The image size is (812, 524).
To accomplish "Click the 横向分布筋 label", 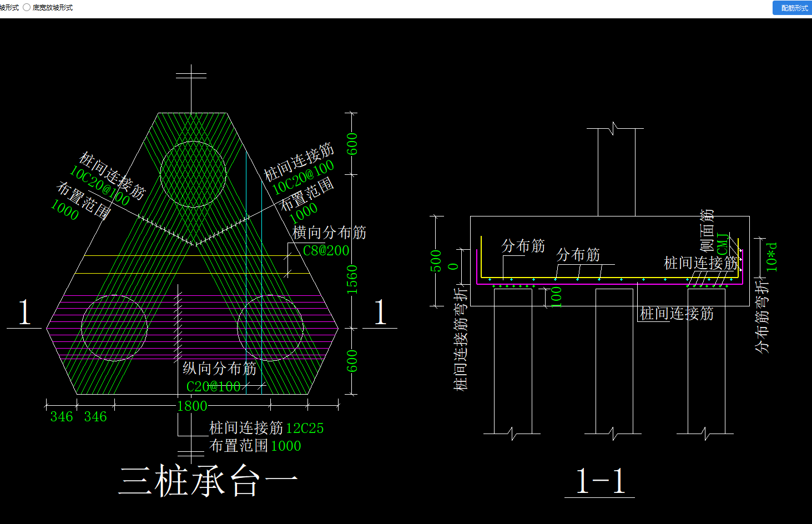I will 330,233.
